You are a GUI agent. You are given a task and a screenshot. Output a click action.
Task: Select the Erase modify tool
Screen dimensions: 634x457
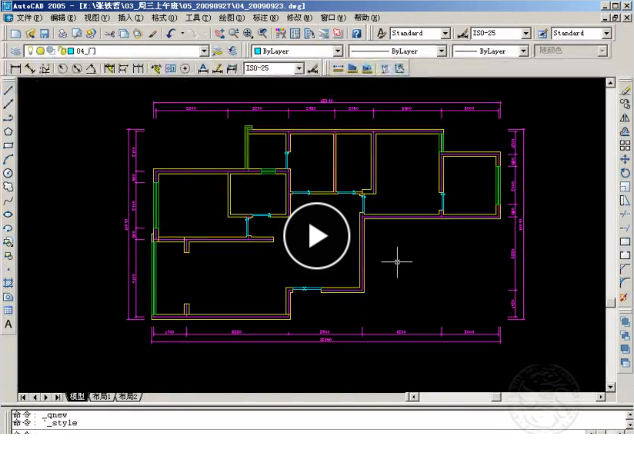(625, 90)
